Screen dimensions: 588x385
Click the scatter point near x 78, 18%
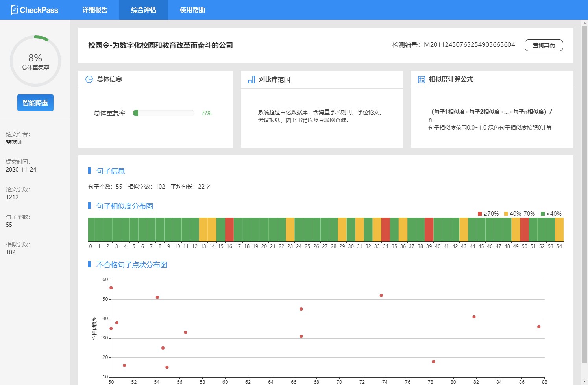click(433, 362)
